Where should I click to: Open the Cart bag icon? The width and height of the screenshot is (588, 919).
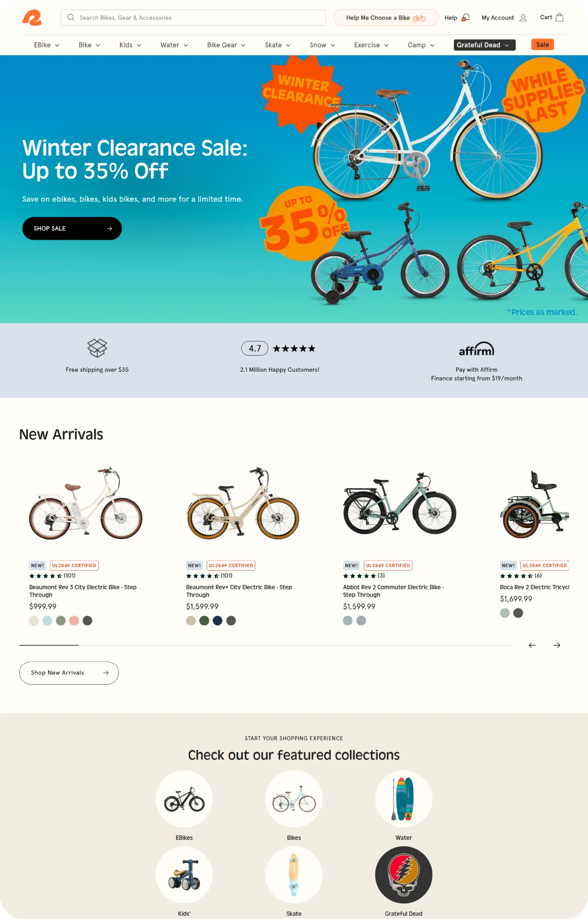point(560,17)
